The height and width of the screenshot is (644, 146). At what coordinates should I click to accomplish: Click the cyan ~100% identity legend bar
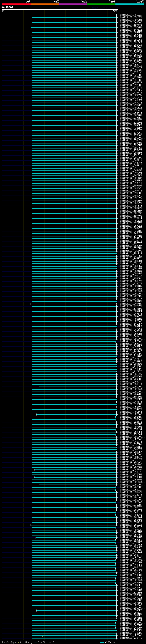pyautogui.click(x=130, y=4)
